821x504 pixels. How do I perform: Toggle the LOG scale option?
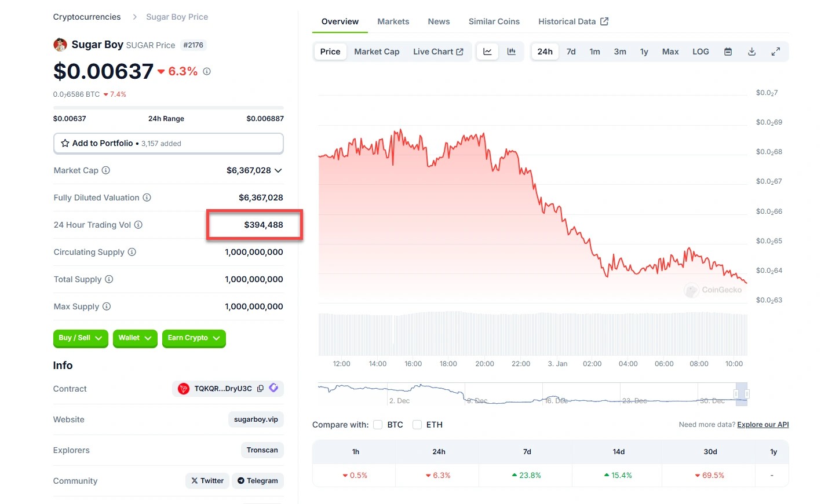tap(700, 52)
